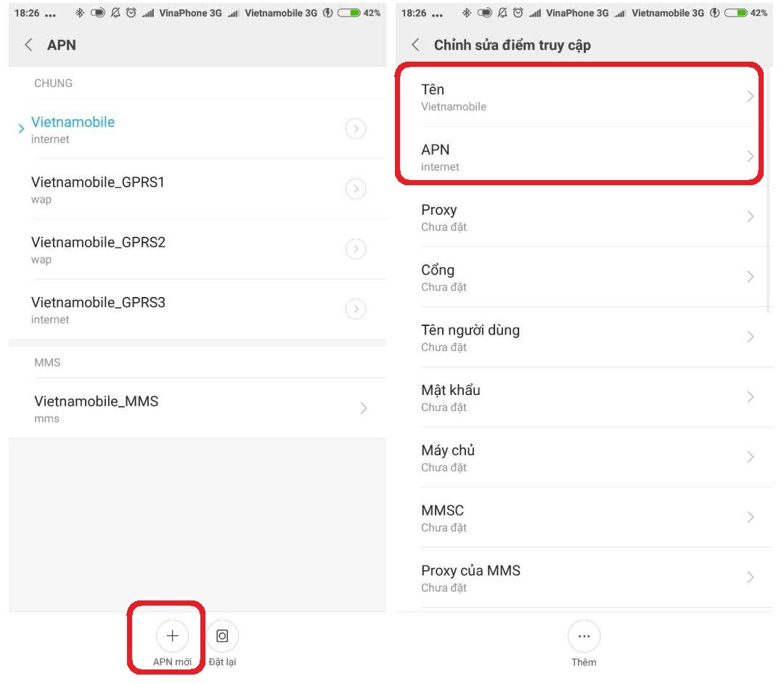
Task: Select the Vietnamobile_GPRS3 internet APN
Action: pos(197,309)
